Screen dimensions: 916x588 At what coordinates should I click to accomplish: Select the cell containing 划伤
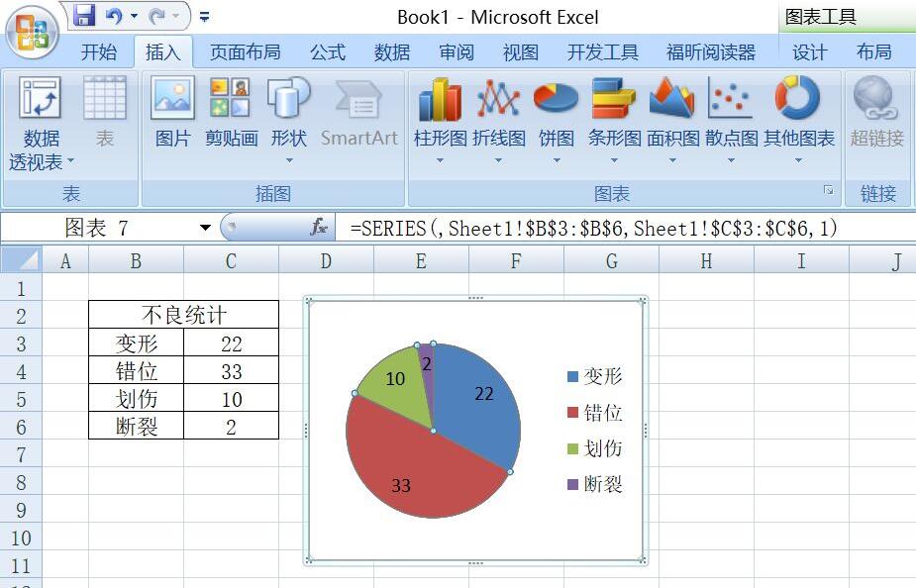136,399
